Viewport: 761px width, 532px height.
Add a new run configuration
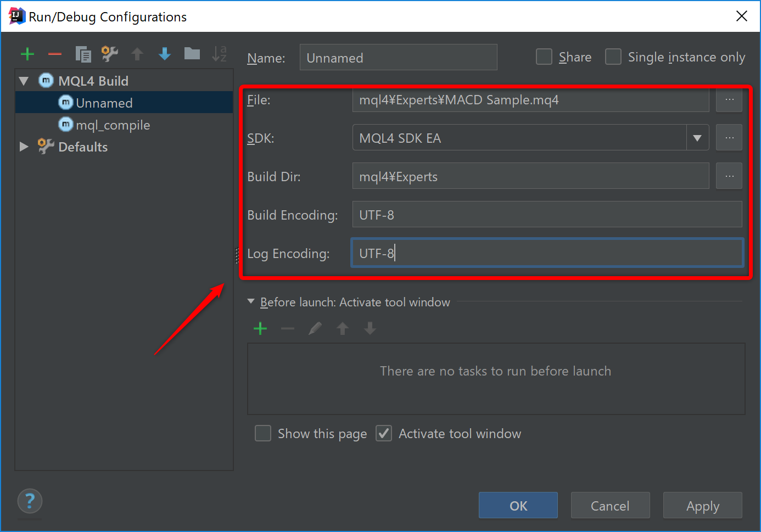[27, 54]
